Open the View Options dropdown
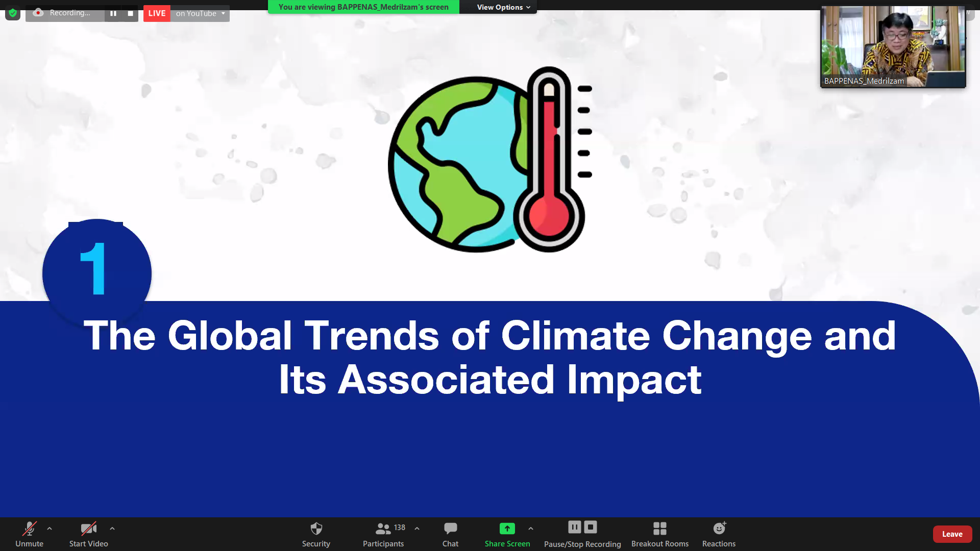 point(503,7)
